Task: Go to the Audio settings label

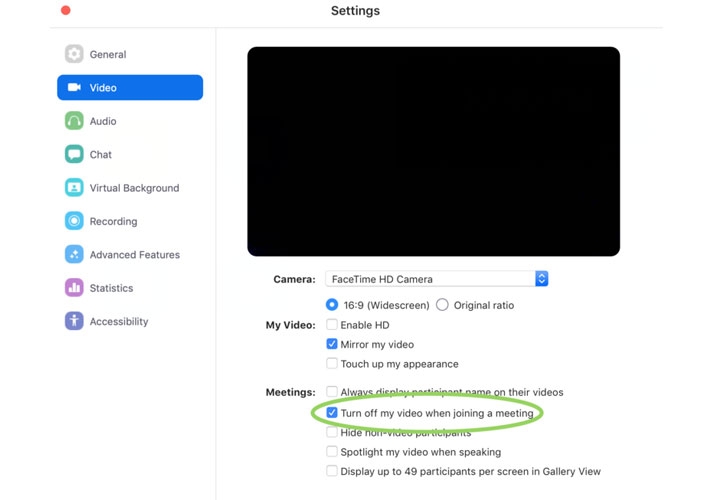Action: [x=103, y=121]
